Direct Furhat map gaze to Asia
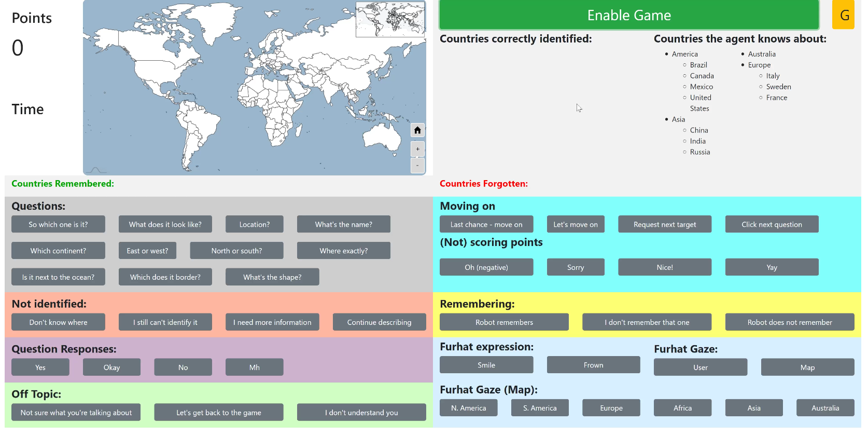This screenshot has height=436, width=868. pyautogui.click(x=754, y=408)
